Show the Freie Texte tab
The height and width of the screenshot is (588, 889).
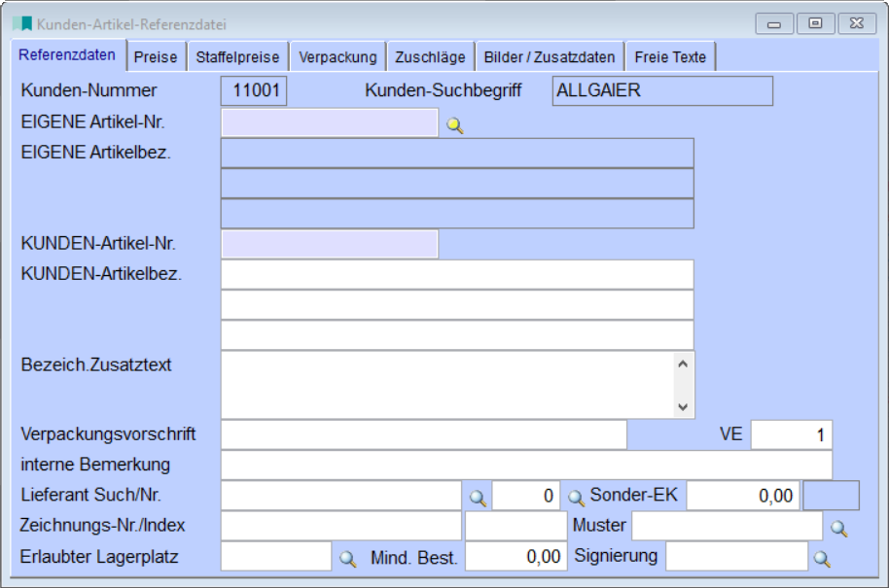pos(670,57)
